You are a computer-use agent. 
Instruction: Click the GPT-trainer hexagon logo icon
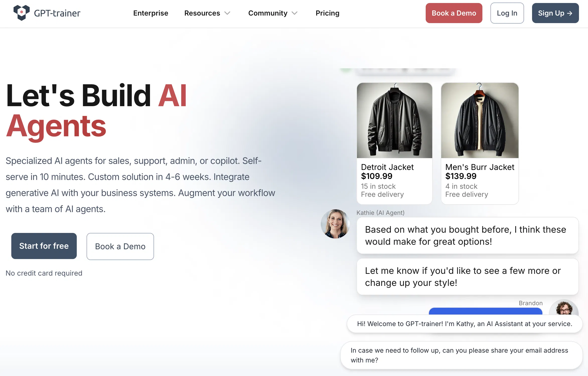[x=22, y=13]
